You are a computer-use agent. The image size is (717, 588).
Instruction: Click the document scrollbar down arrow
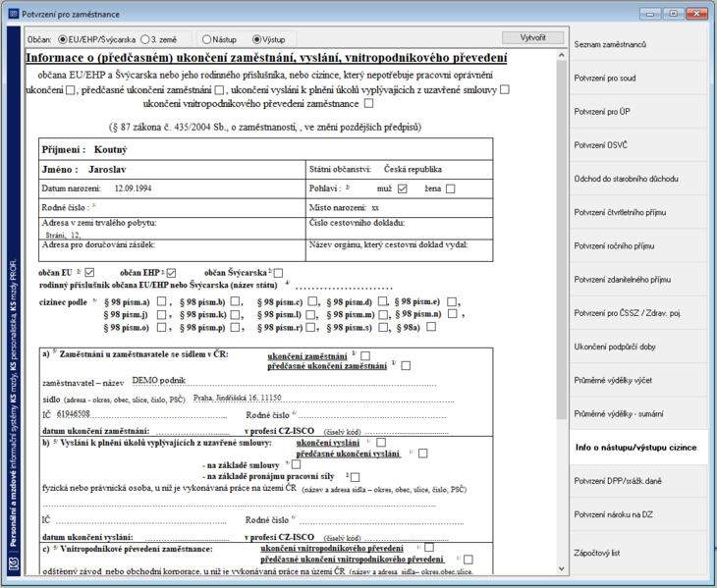point(562,568)
